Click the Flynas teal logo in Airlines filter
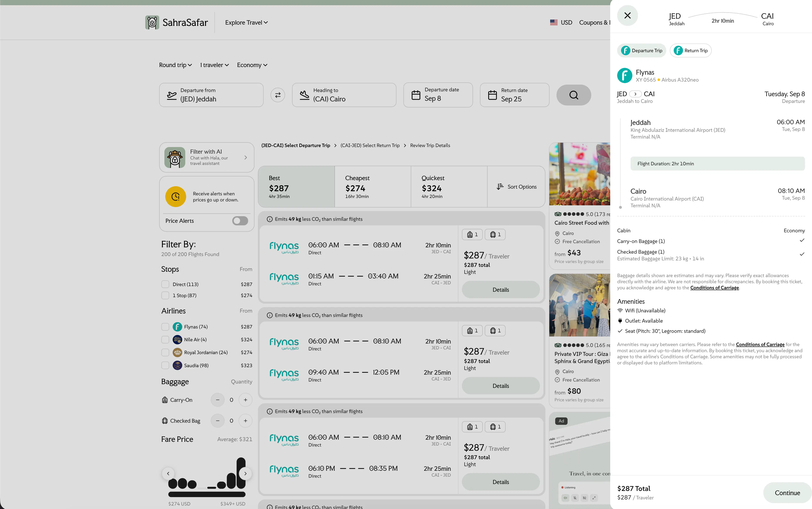The width and height of the screenshot is (812, 509). coord(177,327)
